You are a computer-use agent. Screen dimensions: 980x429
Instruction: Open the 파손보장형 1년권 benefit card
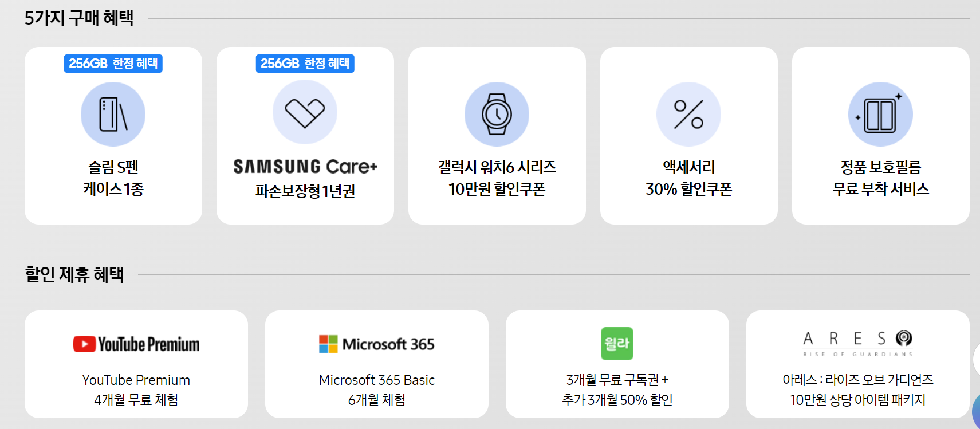(x=305, y=136)
